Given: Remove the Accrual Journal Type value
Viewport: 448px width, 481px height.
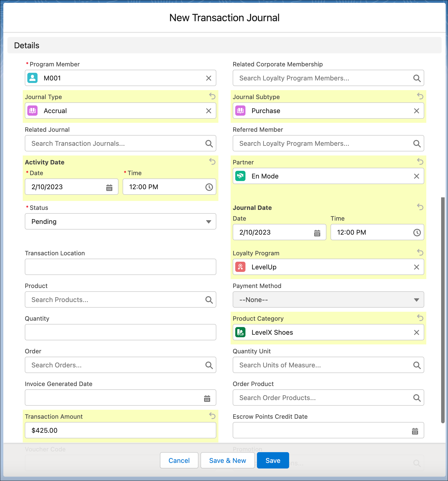Looking at the screenshot, I should [x=209, y=111].
